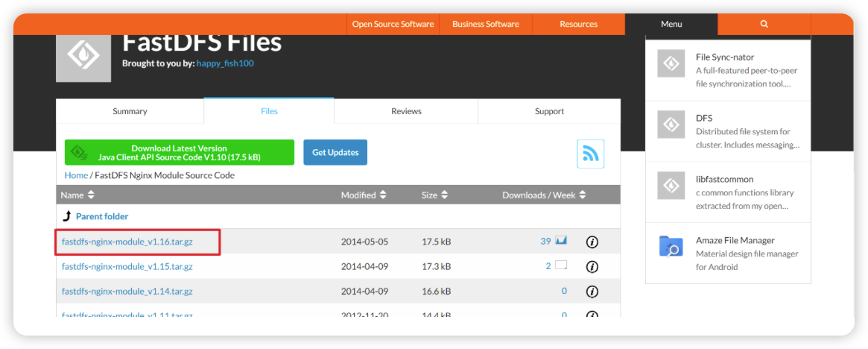Screen dimensions: 868x349
Task: Open the Business Software menu
Action: pos(486,25)
